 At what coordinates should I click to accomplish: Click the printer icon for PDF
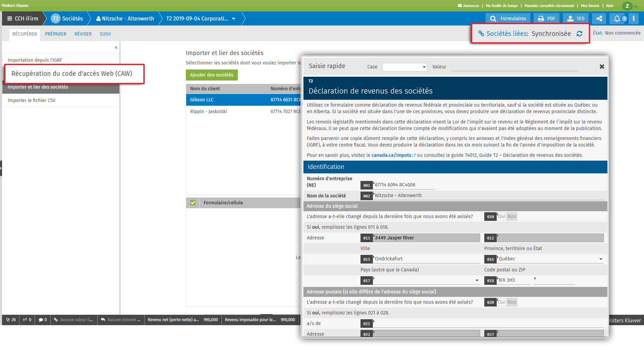pyautogui.click(x=541, y=19)
